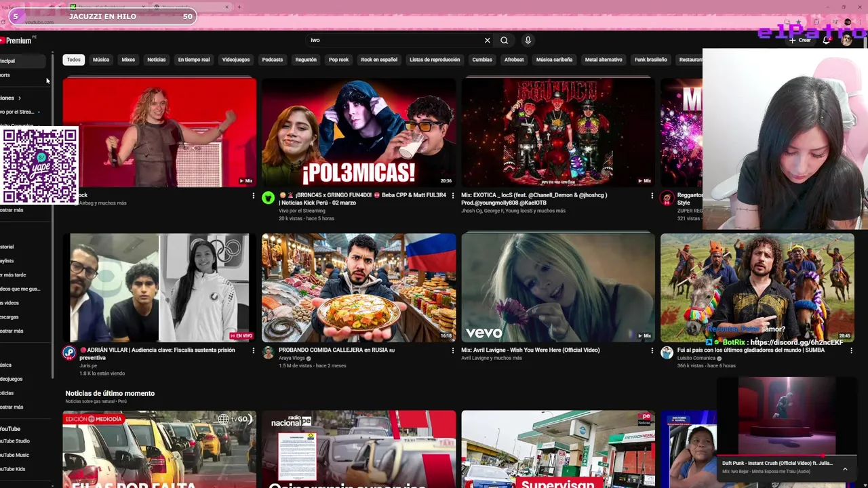Screen dimensions: 868x488
Task: Start voice search with the microphone icon
Action: pos(528,40)
